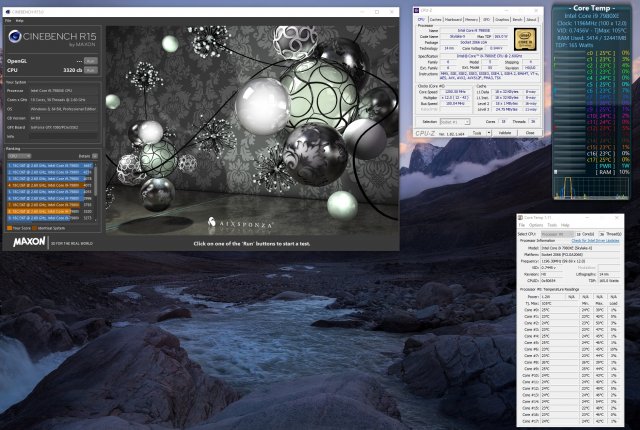Open the Bench tab in CPU-Z
The width and height of the screenshot is (640, 430).
515,19
